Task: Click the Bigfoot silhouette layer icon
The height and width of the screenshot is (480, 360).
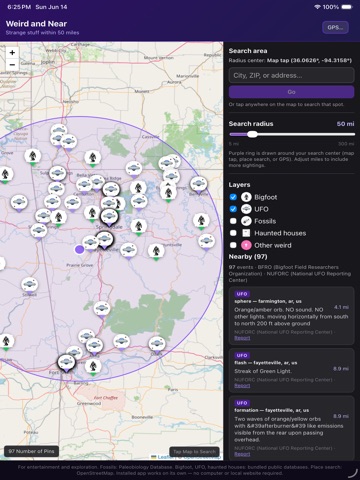Action: point(246,197)
